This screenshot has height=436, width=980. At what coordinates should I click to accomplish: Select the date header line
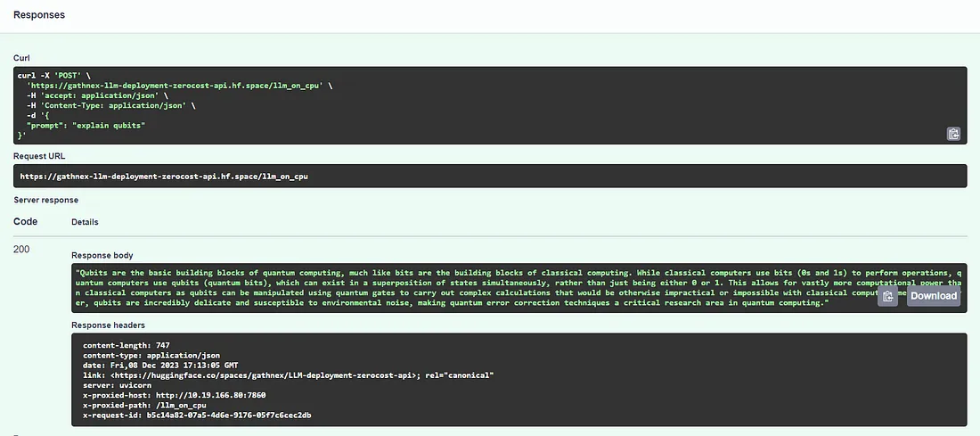(160, 366)
